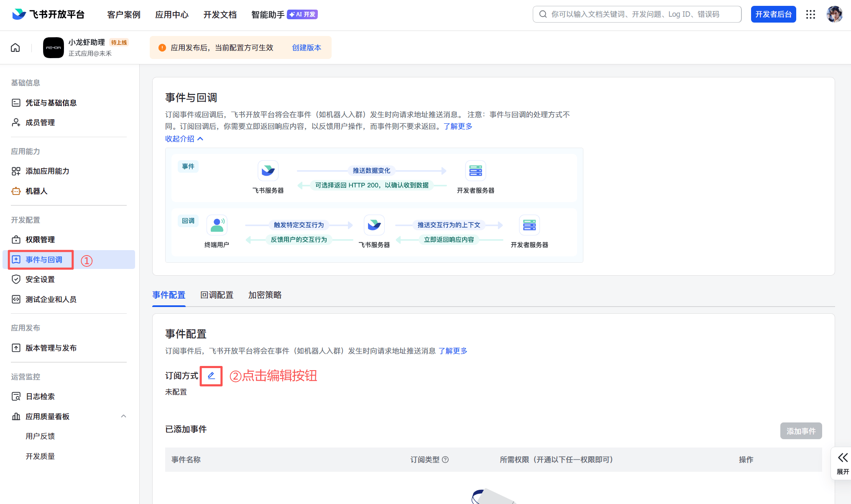Open the apps grid icon near the avatar

pos(810,14)
